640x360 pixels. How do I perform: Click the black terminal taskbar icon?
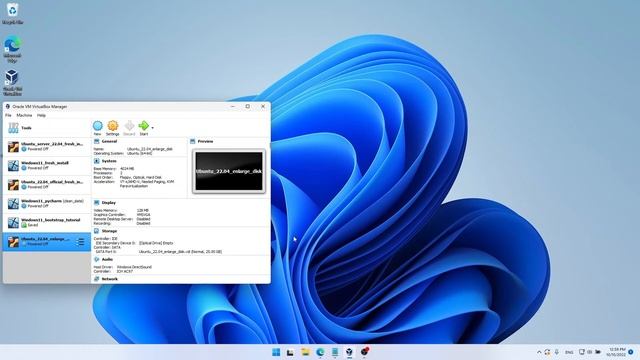290,352
